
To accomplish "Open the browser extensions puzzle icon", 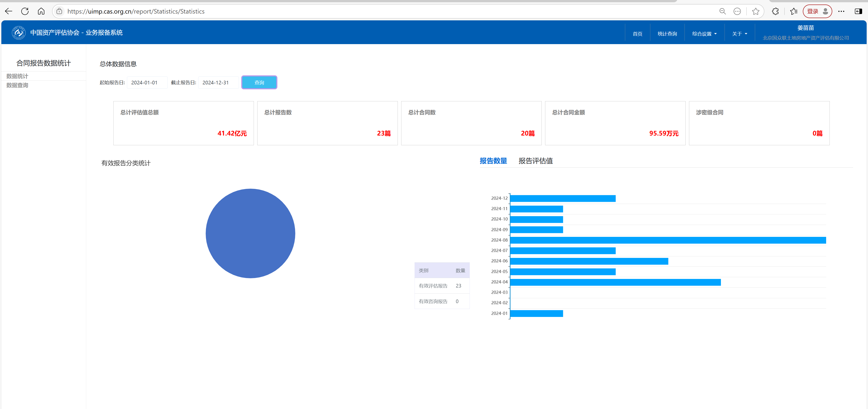I will click(775, 12).
